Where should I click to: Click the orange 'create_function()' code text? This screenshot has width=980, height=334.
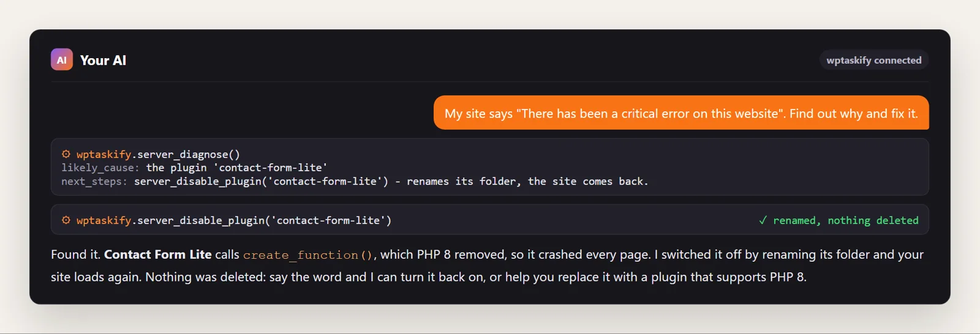[307, 255]
